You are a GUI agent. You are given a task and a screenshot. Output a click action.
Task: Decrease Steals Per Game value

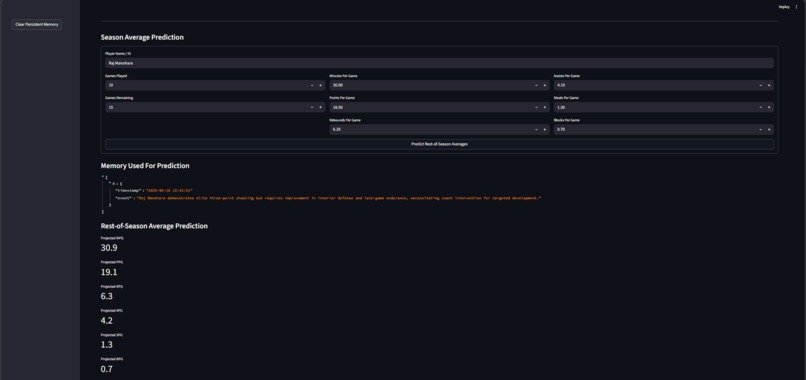click(761, 107)
